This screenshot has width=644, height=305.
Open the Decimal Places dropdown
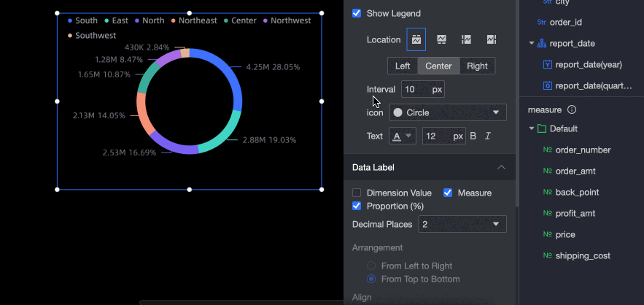462,225
